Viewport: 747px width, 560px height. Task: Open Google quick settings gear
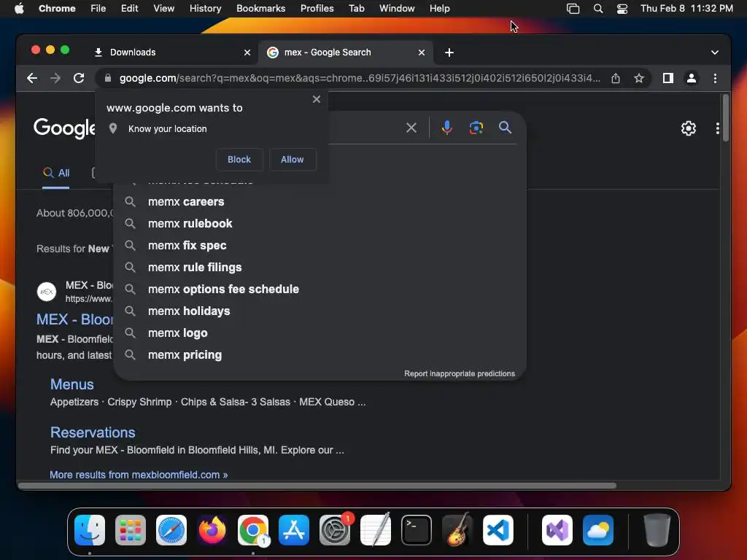point(689,128)
